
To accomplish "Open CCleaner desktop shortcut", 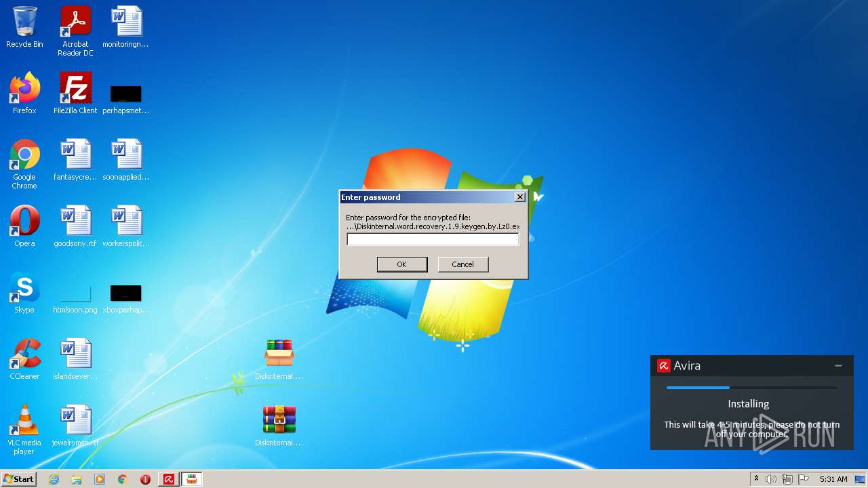I will [24, 359].
